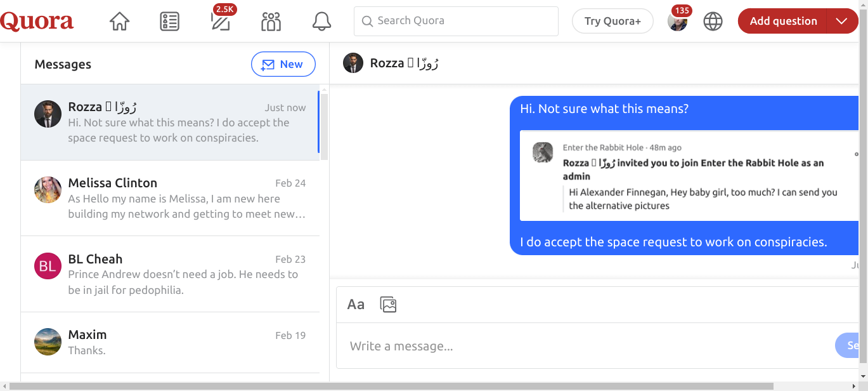The height and width of the screenshot is (391, 868).
Task: Click Rozza's avatar in the chat header
Action: [353, 63]
